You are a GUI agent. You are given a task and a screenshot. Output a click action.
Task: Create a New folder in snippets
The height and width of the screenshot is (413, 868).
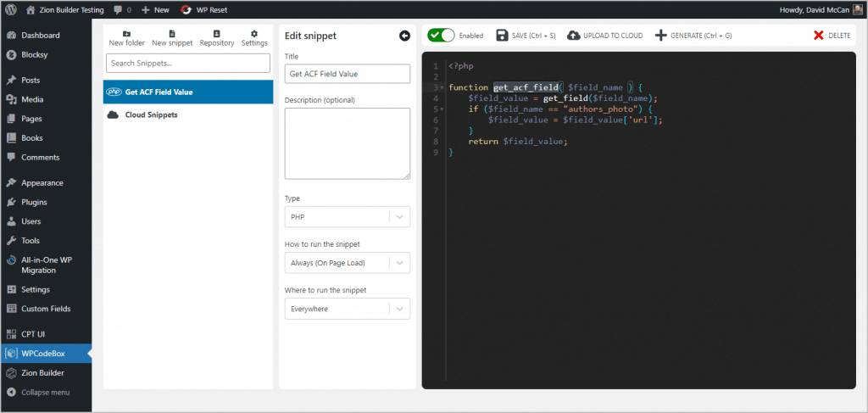tap(127, 38)
